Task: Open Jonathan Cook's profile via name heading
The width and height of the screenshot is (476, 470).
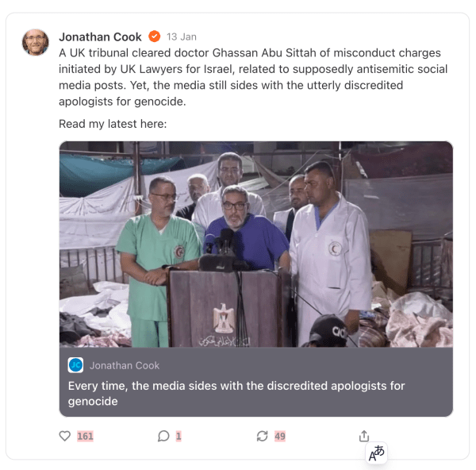Action: pyautogui.click(x=100, y=37)
